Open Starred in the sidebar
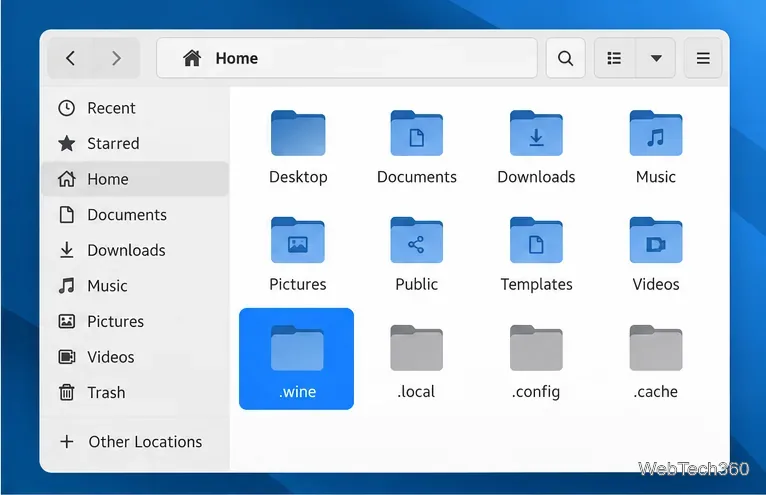Image resolution: width=766 pixels, height=495 pixels. 135,144
